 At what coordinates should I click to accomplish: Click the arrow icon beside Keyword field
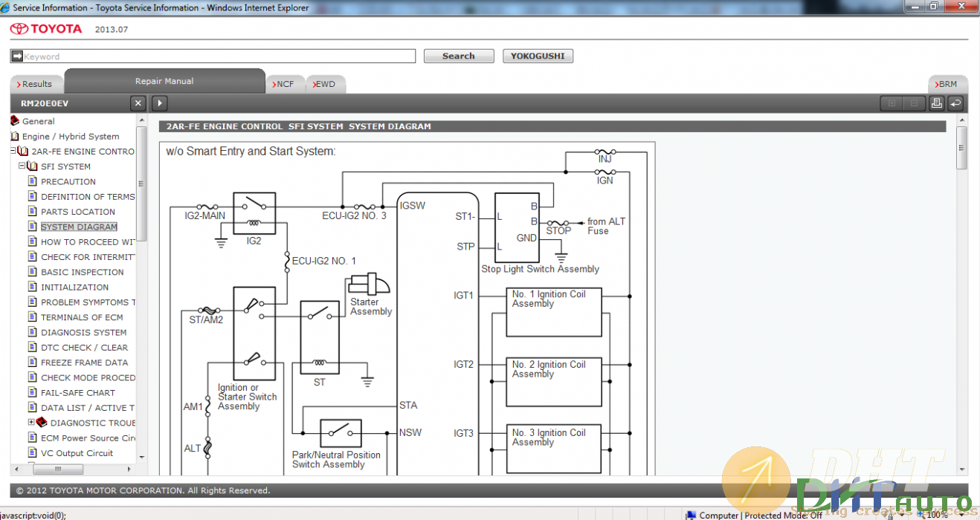(16, 56)
